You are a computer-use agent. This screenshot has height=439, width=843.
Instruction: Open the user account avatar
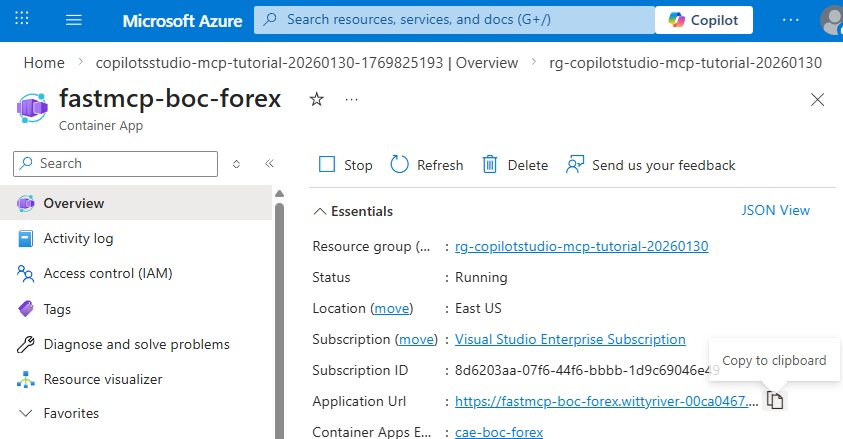[x=832, y=20]
